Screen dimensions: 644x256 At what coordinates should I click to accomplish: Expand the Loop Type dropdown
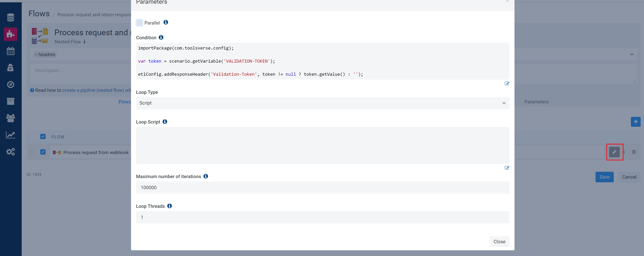coord(322,103)
